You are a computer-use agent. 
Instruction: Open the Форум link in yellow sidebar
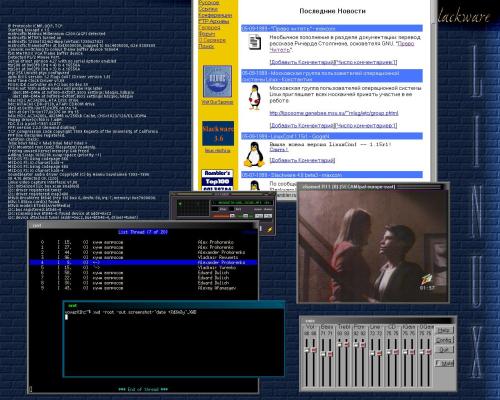207,34
